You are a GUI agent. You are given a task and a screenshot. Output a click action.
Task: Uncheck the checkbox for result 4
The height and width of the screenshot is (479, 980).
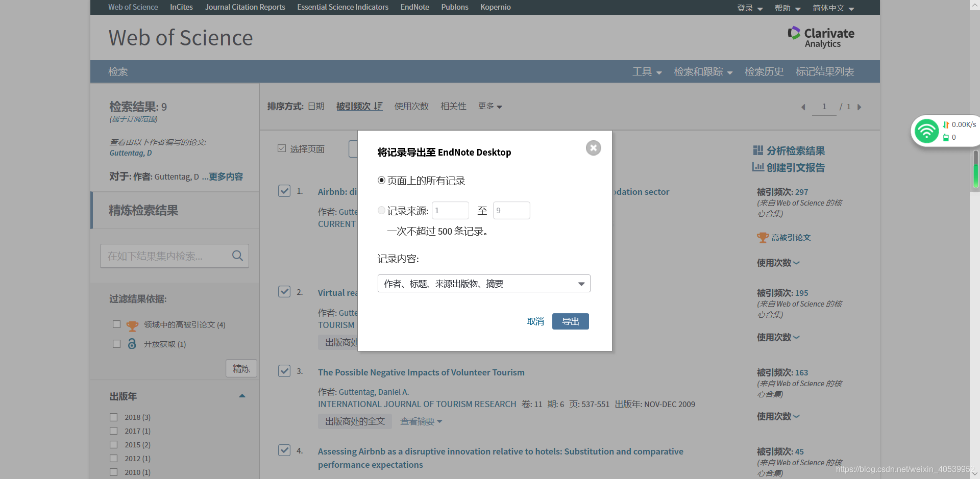(x=284, y=450)
